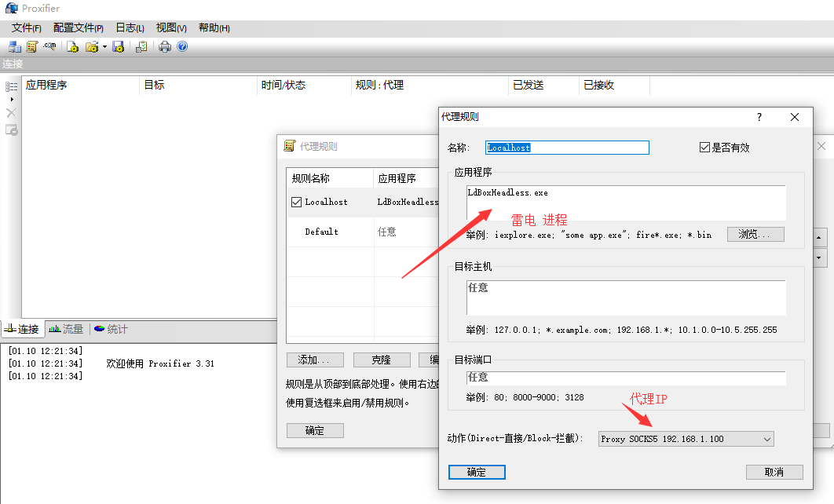Toggle the Localhost rule checkbox
The width and height of the screenshot is (834, 504).
[x=297, y=202]
